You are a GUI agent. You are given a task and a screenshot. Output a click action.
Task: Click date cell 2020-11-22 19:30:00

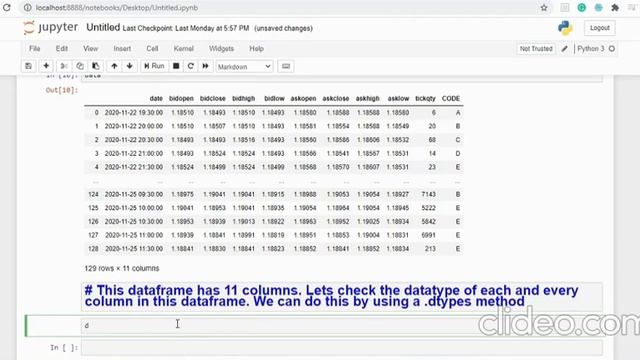[134, 113]
